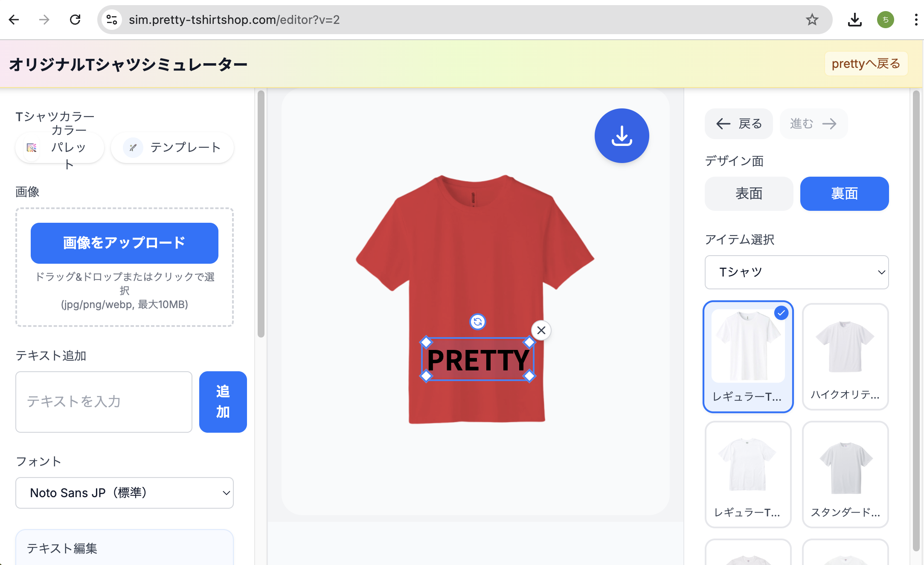Click the site info icon in address bar
The width and height of the screenshot is (924, 565).
112,20
